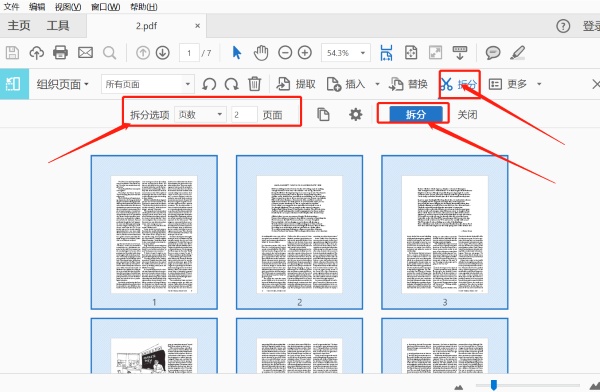Click the organize pages panel icon

[x=13, y=84]
